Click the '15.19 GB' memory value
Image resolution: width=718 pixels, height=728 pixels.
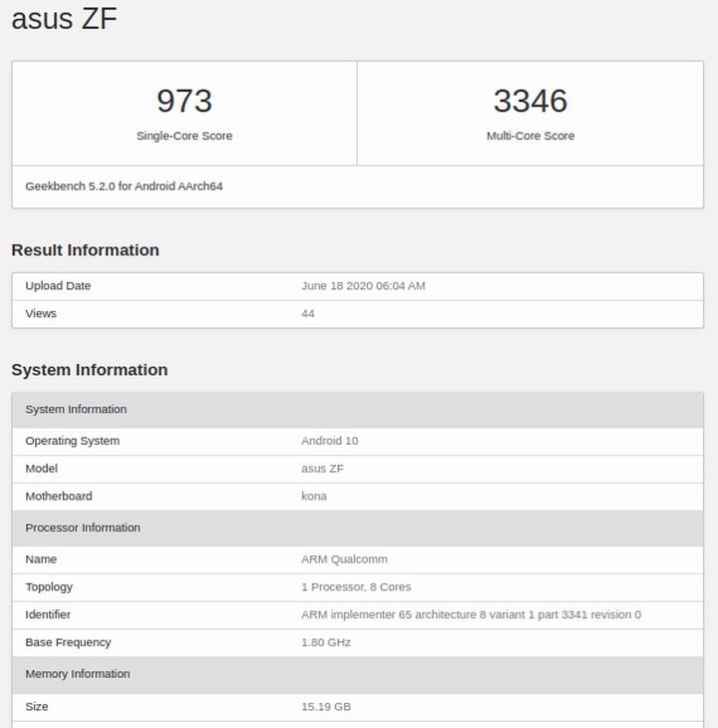point(326,707)
